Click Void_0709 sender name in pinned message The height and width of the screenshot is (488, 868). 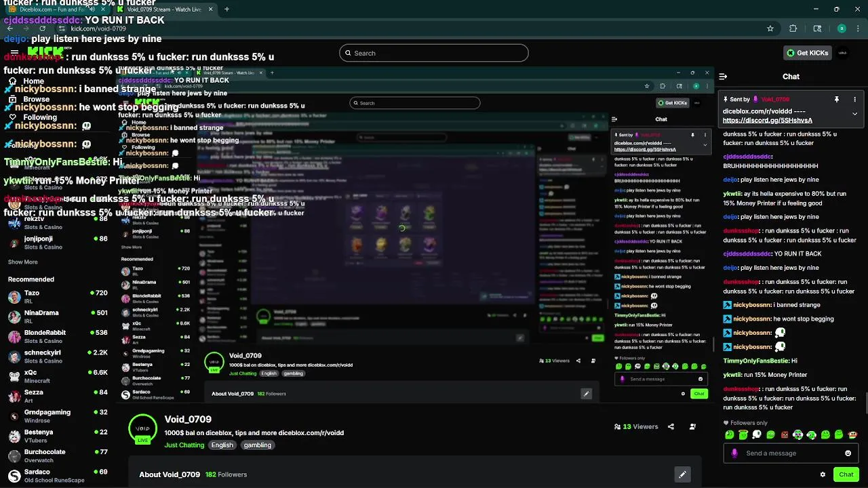[x=775, y=100]
